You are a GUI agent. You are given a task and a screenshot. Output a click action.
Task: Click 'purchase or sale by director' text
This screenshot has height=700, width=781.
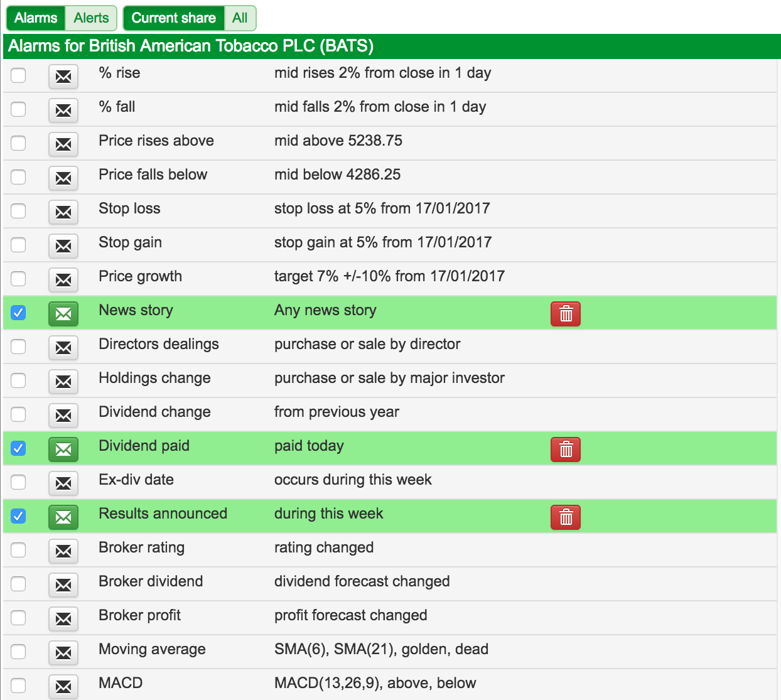[x=367, y=344]
